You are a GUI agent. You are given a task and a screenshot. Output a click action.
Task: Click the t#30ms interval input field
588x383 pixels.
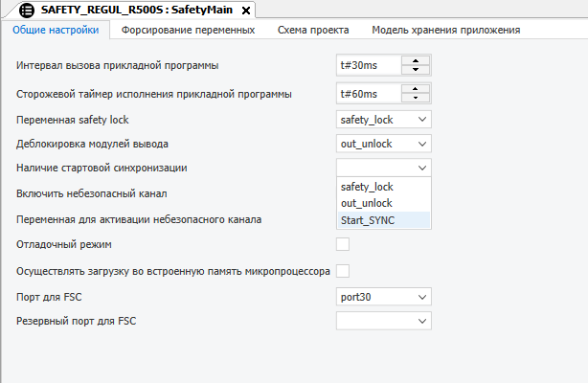point(368,66)
